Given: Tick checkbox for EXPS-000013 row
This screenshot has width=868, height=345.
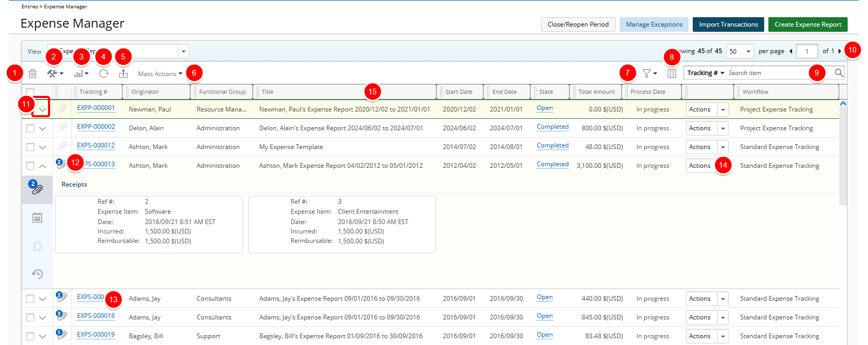Looking at the screenshot, I should click(x=30, y=166).
